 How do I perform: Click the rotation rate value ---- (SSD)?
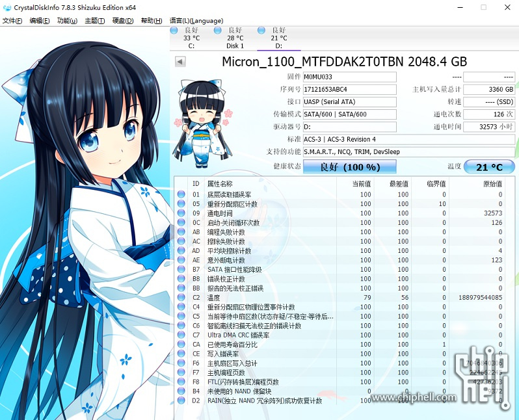pos(489,102)
